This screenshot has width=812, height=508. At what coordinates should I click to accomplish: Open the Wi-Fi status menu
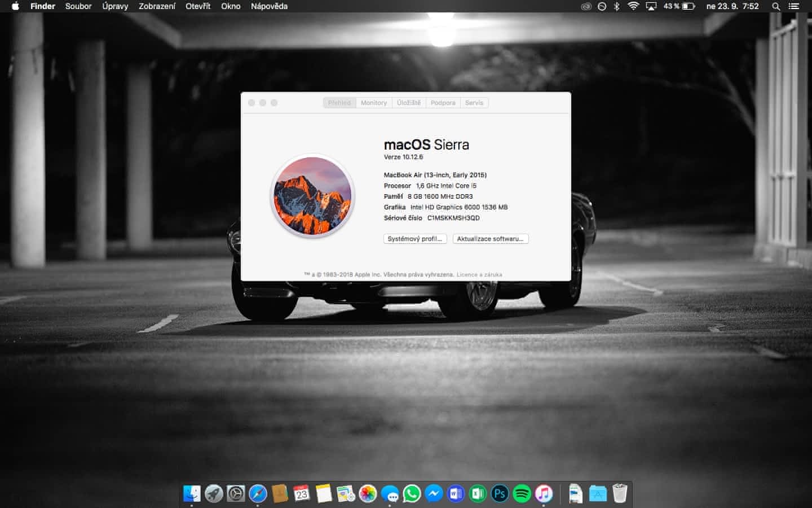click(633, 6)
